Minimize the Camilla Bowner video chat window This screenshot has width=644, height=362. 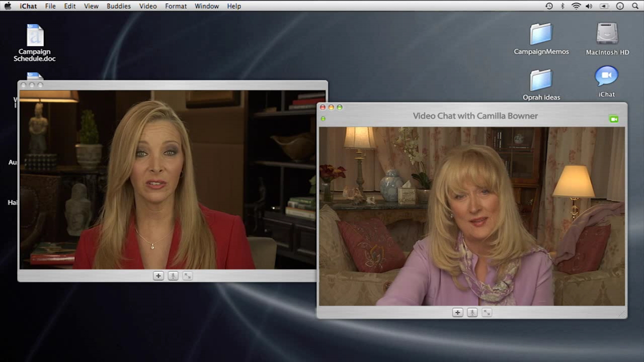click(331, 107)
